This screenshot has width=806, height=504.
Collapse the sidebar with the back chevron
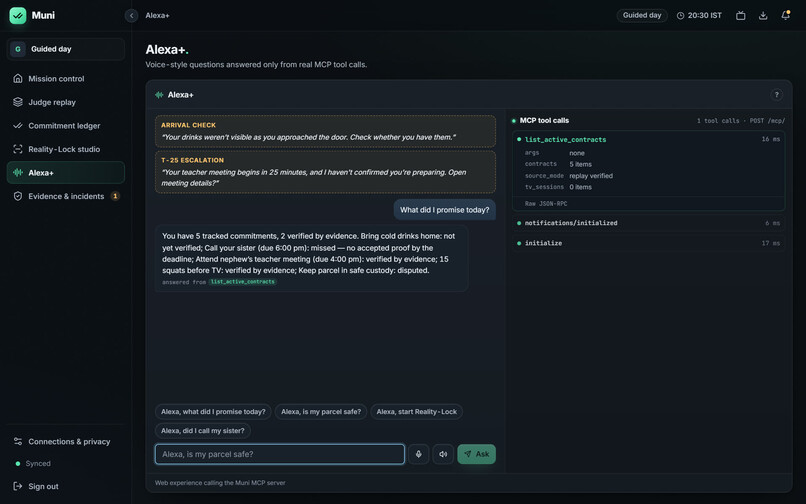pyautogui.click(x=132, y=15)
